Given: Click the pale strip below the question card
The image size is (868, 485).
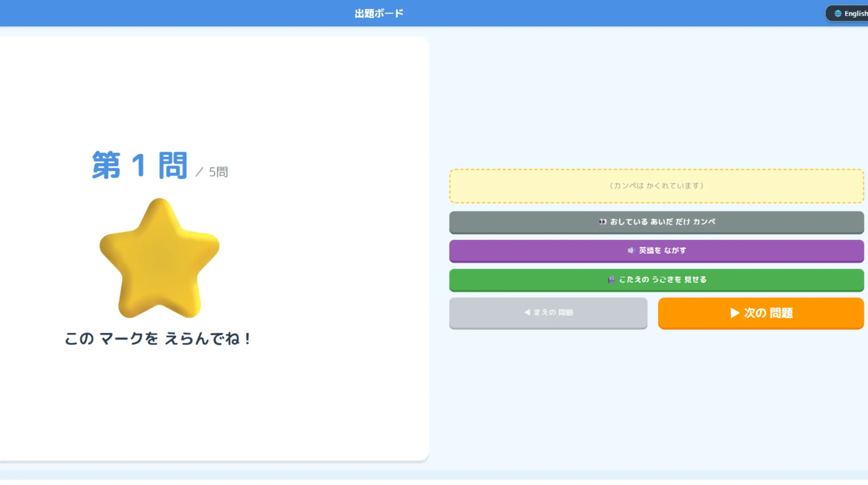Looking at the screenshot, I should [434, 474].
